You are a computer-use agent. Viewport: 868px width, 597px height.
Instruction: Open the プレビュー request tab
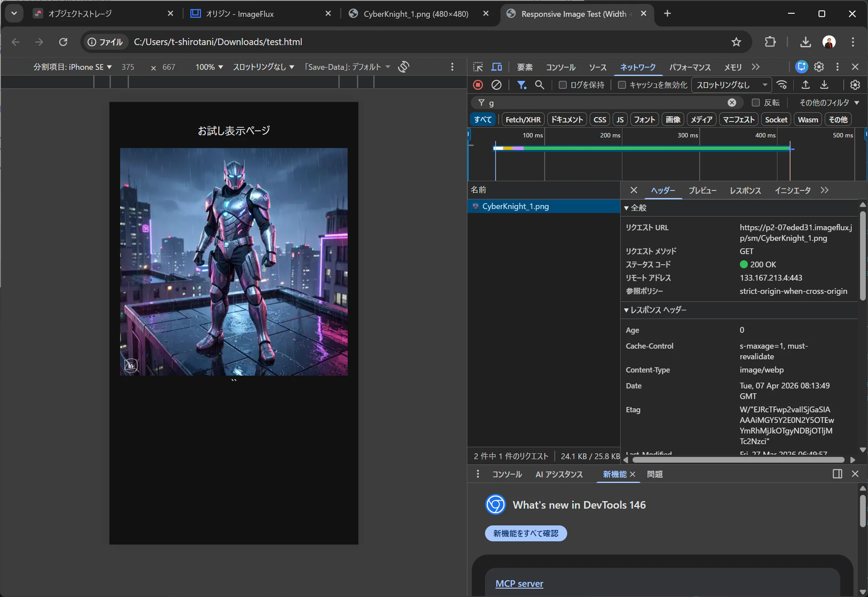pos(702,190)
